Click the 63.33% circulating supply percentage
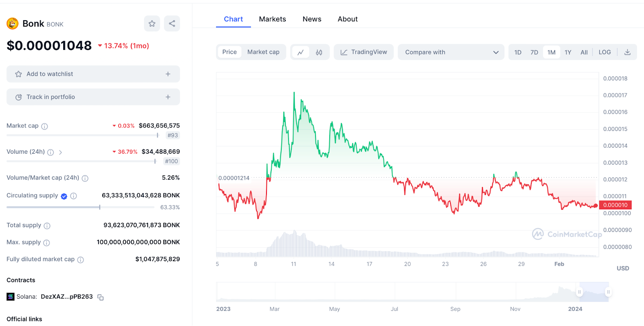This screenshot has height=326, width=644. click(170, 208)
